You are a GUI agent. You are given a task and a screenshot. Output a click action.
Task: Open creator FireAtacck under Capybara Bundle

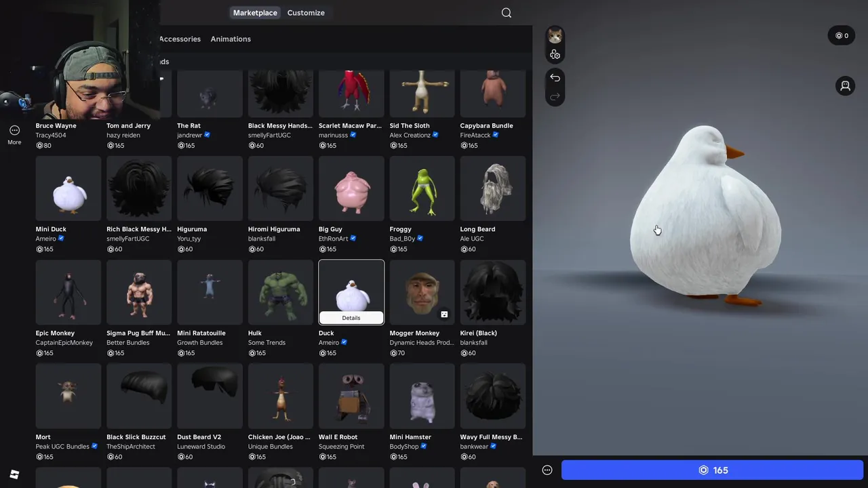click(x=475, y=136)
